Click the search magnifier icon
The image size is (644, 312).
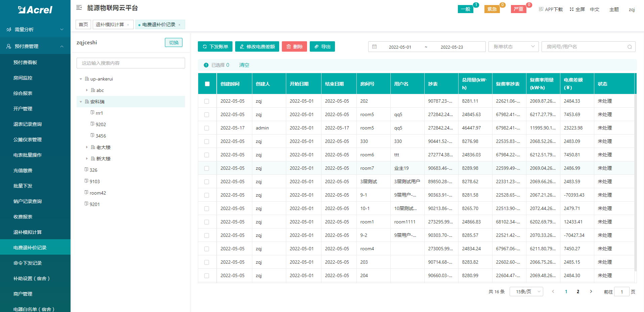coord(630,47)
